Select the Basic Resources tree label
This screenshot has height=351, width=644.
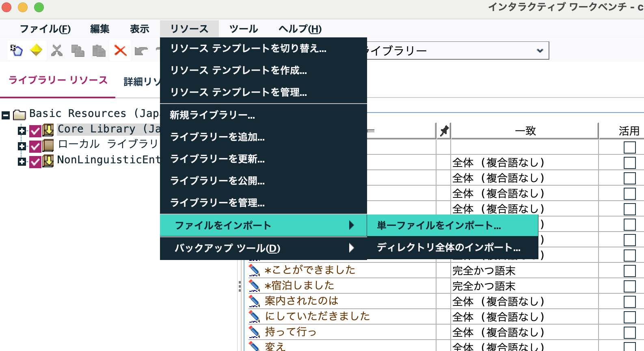coord(94,113)
